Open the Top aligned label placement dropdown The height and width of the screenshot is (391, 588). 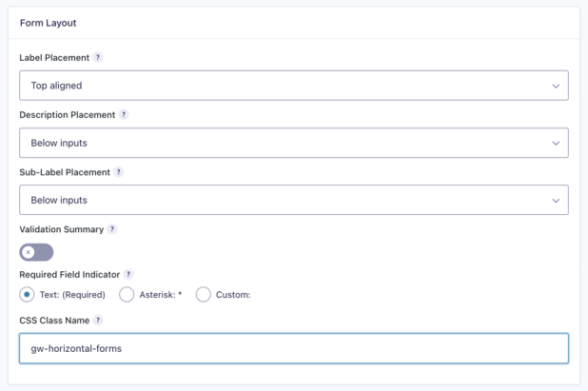coord(294,86)
